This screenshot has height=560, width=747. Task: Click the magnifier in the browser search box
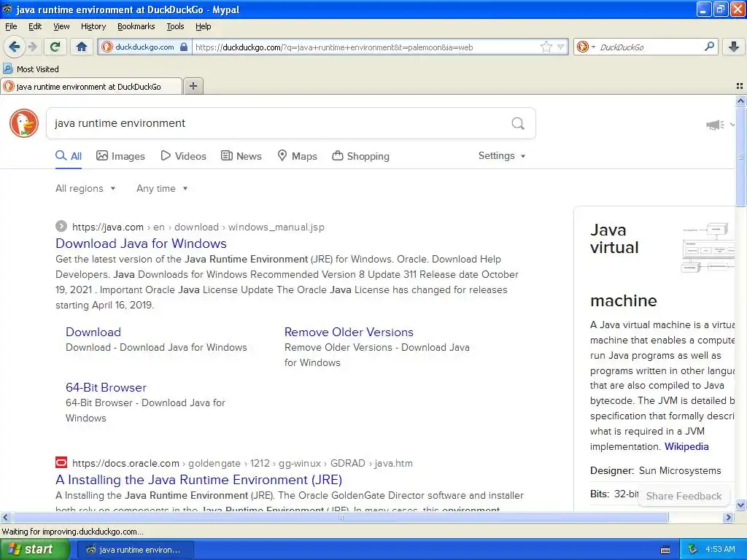[x=709, y=47]
